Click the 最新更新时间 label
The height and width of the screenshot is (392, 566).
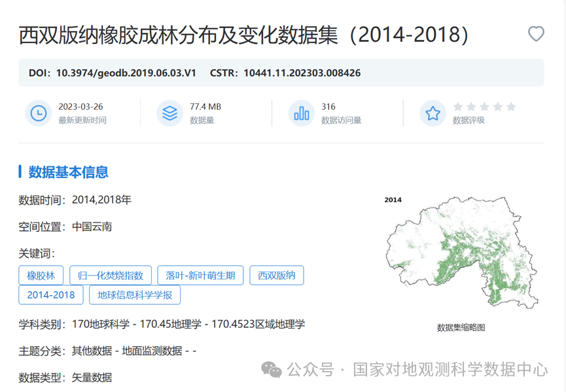[x=82, y=120]
